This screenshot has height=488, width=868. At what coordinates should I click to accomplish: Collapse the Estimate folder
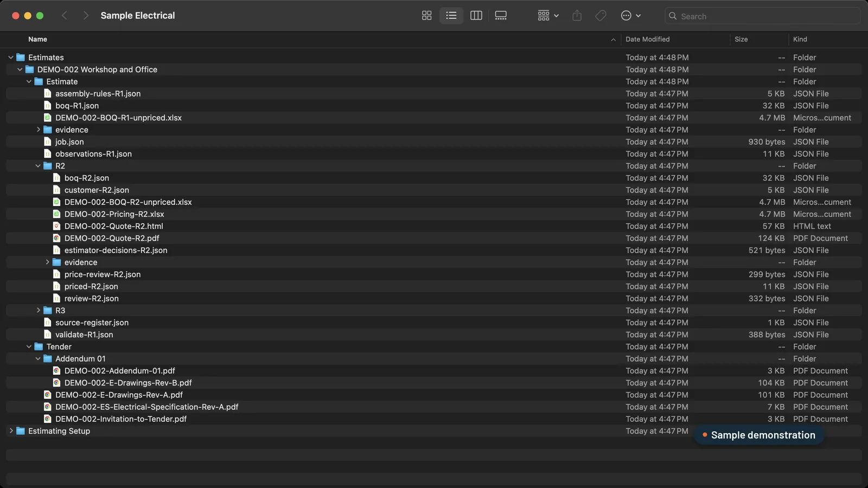click(29, 81)
